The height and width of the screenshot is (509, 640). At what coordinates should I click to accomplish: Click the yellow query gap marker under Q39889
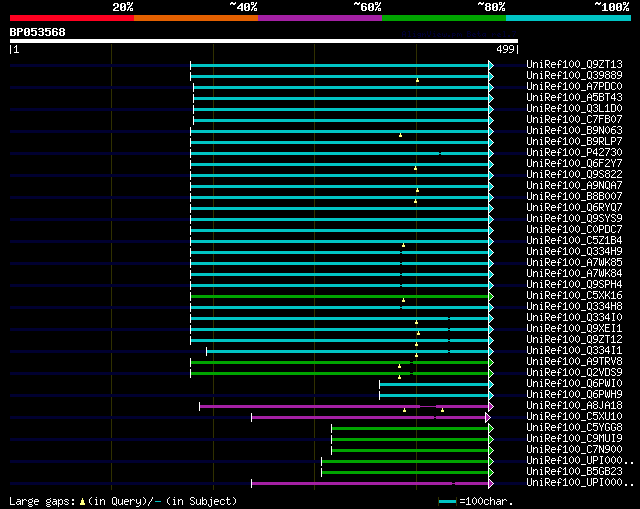417,80
